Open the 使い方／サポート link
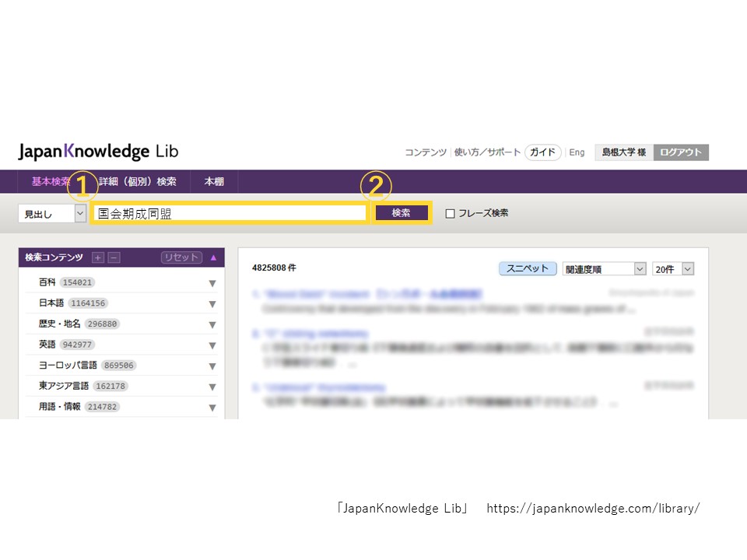The height and width of the screenshot is (560, 747). coord(487,152)
